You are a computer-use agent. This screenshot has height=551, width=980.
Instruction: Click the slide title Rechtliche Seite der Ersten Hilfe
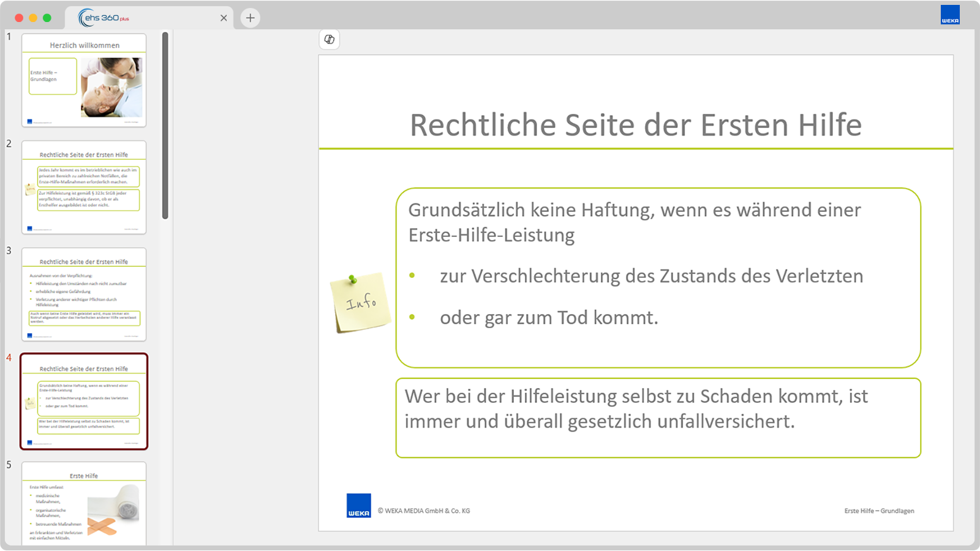(636, 125)
